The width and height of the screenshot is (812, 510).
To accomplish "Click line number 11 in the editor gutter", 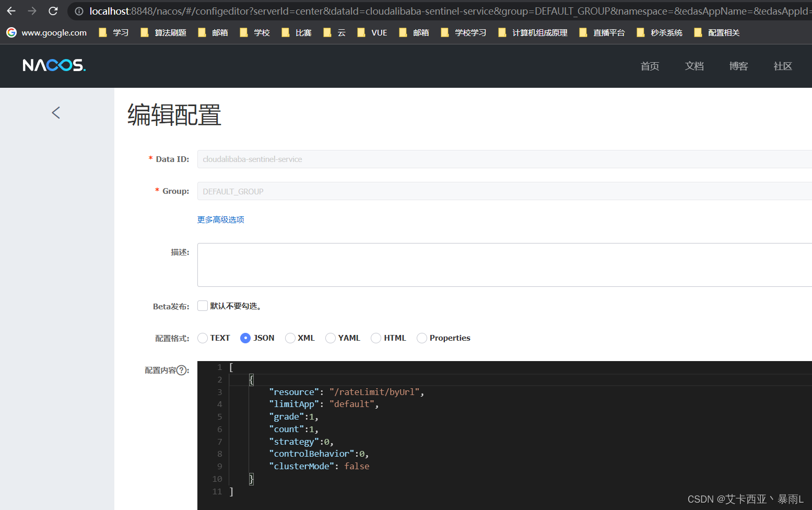I will 217,491.
